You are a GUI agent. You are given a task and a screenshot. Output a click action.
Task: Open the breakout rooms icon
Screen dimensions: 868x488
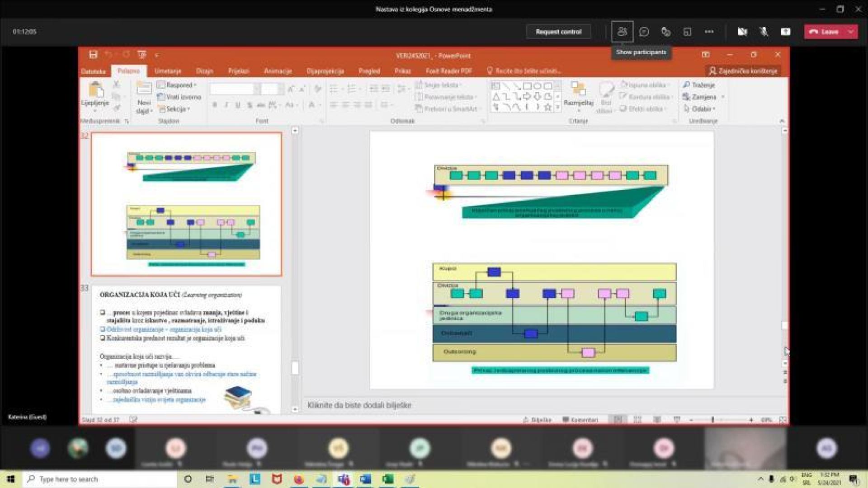pyautogui.click(x=687, y=32)
